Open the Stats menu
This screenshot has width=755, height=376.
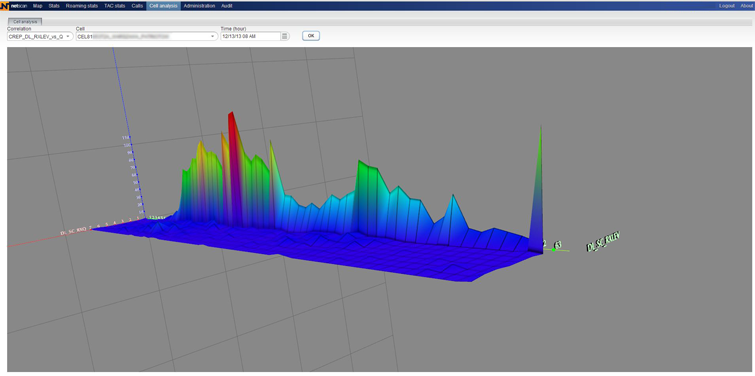[x=54, y=6]
